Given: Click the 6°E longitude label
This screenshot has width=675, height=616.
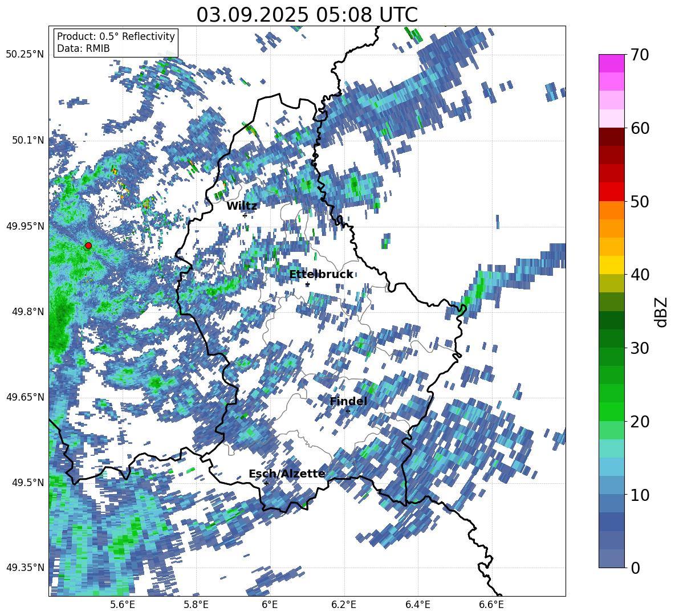Looking at the screenshot, I should 270,605.
